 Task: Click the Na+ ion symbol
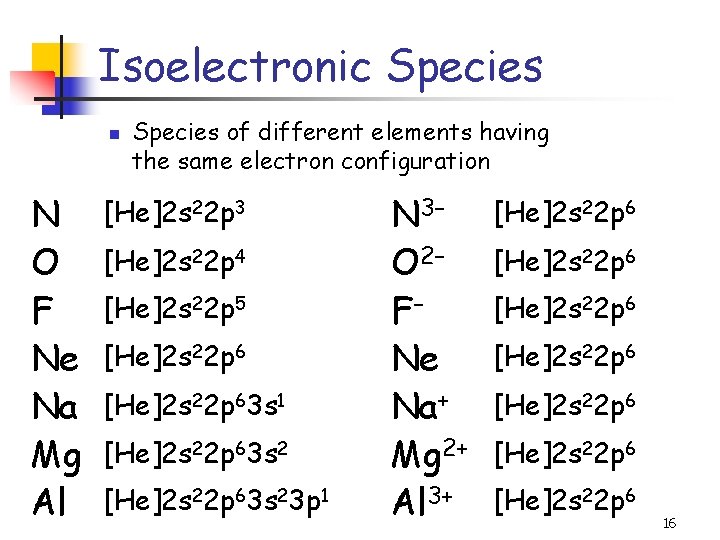[x=420, y=406]
